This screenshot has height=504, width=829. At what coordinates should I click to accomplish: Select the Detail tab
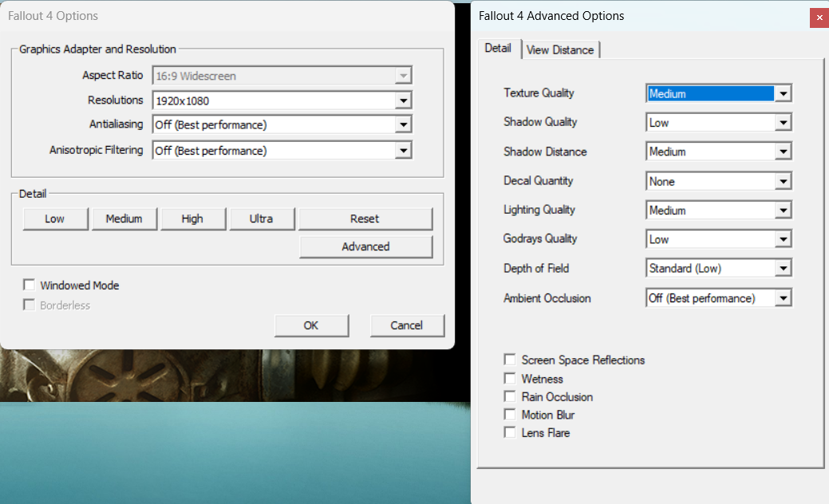498,48
